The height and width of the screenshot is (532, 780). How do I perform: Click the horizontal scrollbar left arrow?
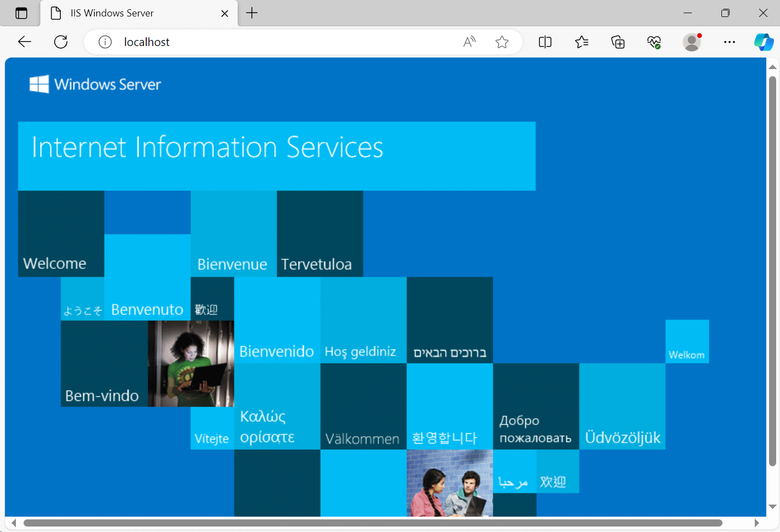14,523
